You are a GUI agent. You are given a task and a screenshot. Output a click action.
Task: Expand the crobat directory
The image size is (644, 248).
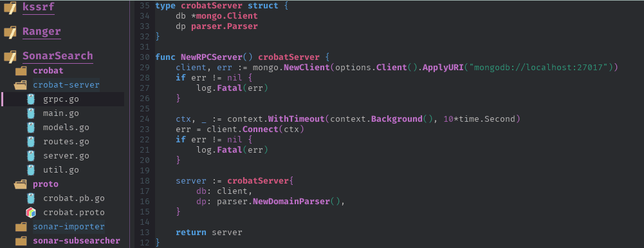(48, 71)
